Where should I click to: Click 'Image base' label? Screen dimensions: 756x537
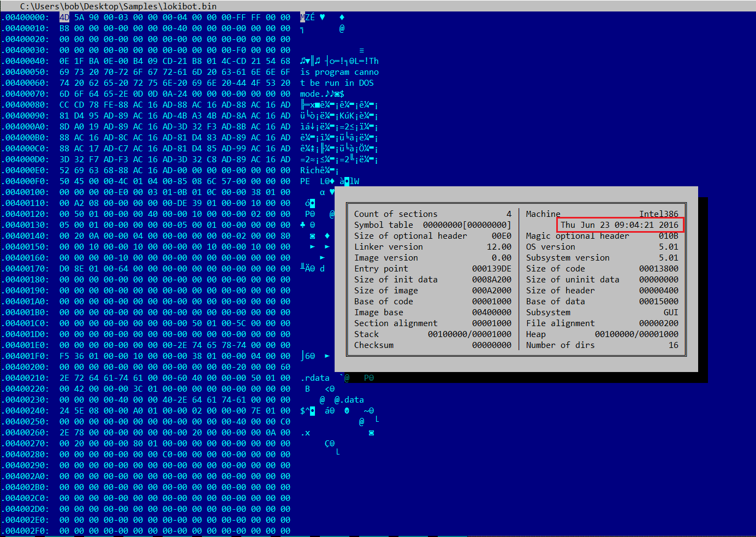pyautogui.click(x=378, y=312)
